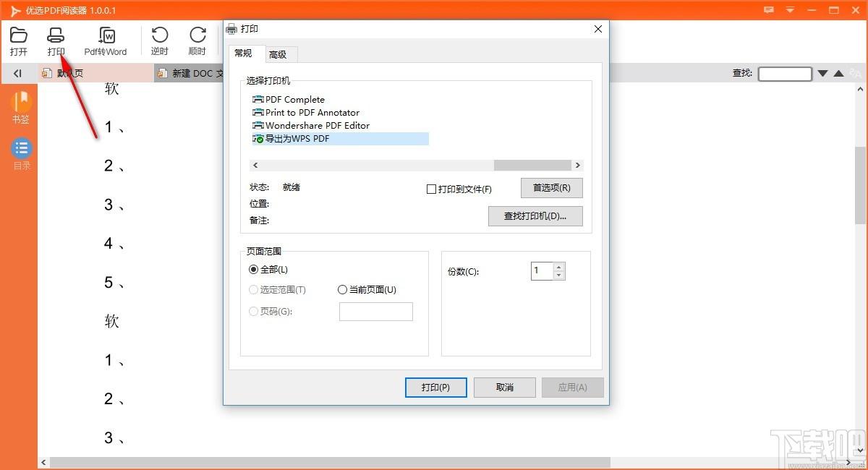Screen dimensions: 868x470
Task: Select the Wondershare PDF Editor printer
Action: [311, 125]
